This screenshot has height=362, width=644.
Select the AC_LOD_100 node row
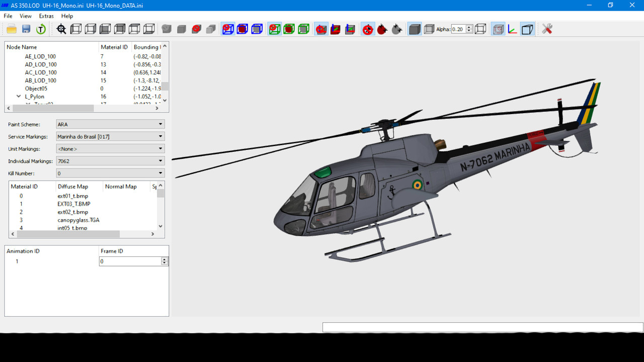pos(83,72)
